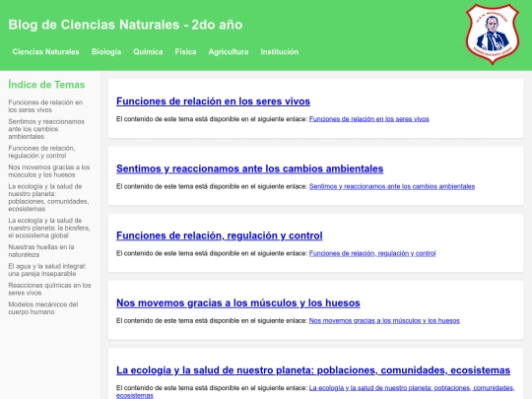Image resolution: width=532 pixels, height=399 pixels.
Task: Go to the Química section
Action: 148,51
